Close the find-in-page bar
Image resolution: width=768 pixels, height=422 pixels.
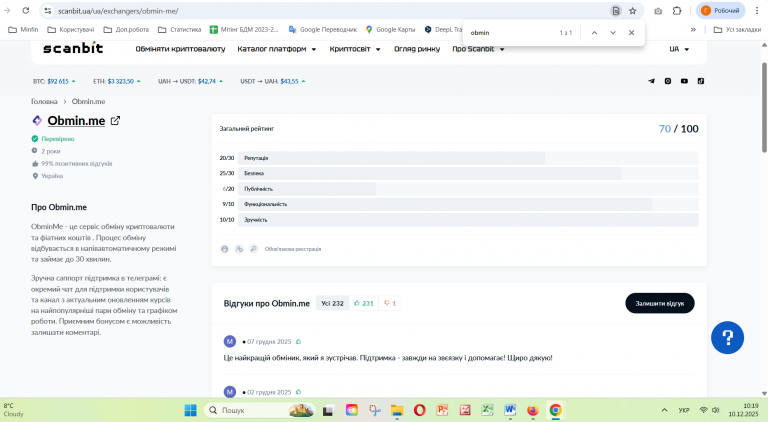[631, 33]
